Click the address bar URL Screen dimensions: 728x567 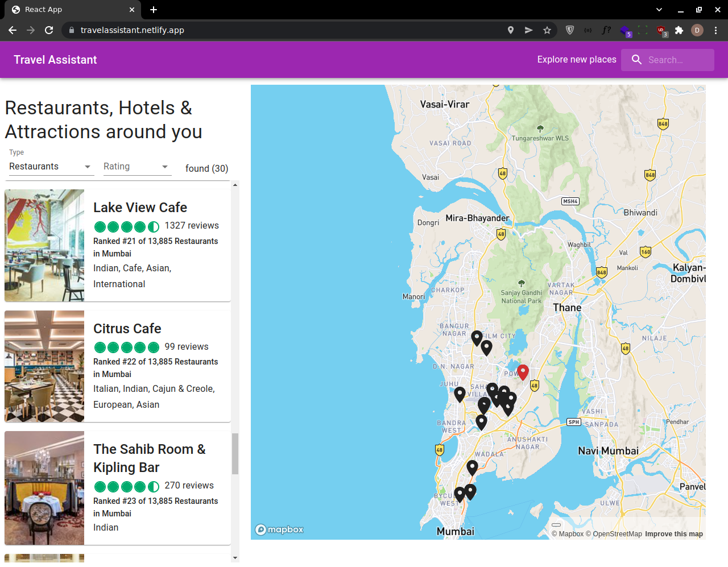tap(132, 30)
